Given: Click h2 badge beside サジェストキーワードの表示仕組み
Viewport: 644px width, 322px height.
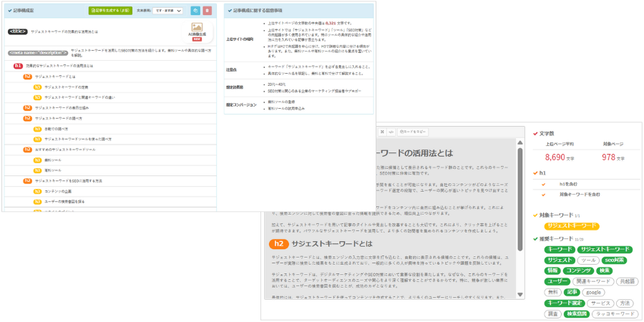Looking at the screenshot, I should click(27, 107).
